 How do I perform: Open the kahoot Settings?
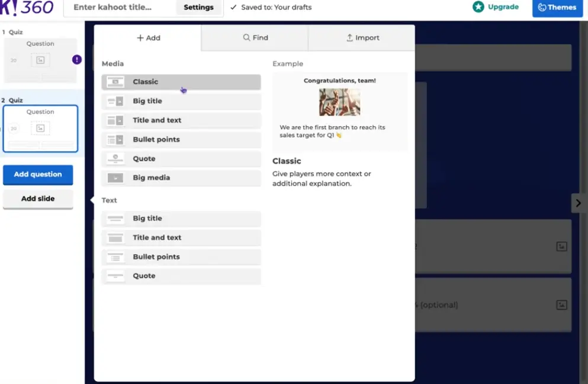198,8
